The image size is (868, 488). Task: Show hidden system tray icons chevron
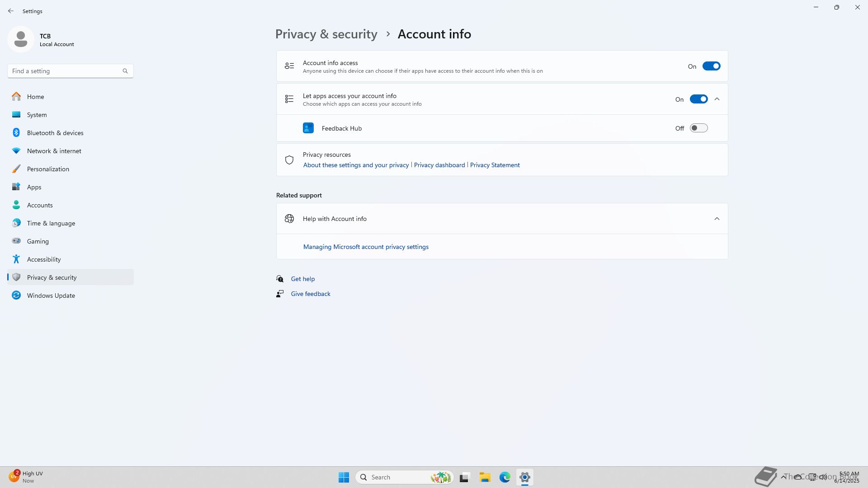[x=783, y=477]
